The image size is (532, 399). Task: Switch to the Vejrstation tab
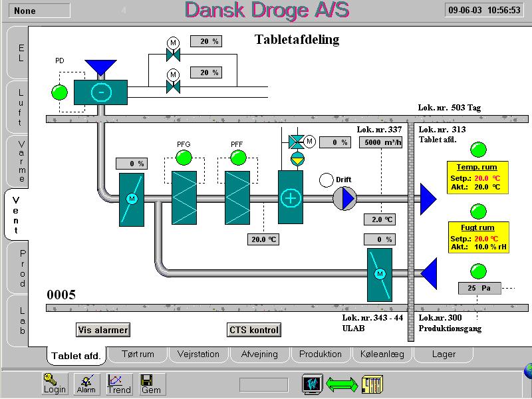[198, 354]
